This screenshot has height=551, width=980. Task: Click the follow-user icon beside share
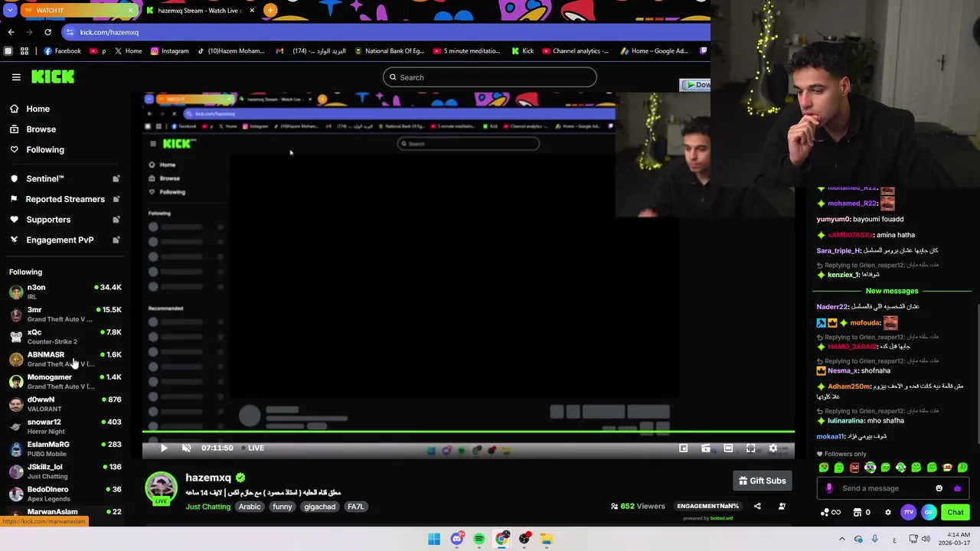782,506
